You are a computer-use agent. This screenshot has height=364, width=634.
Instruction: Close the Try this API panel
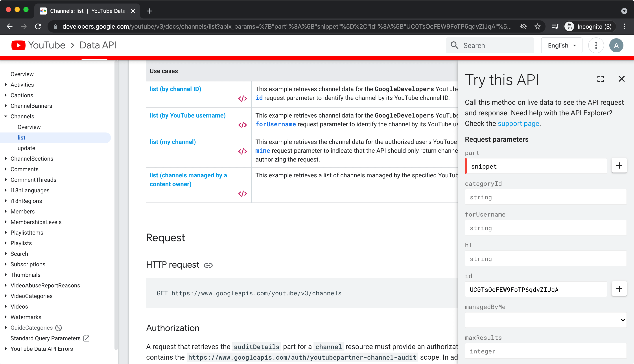point(621,79)
